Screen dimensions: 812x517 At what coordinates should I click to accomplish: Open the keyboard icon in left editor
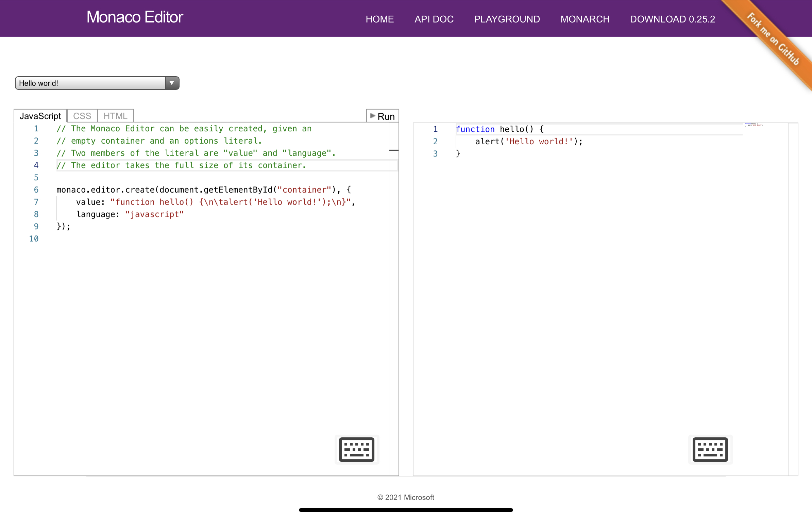pyautogui.click(x=356, y=449)
